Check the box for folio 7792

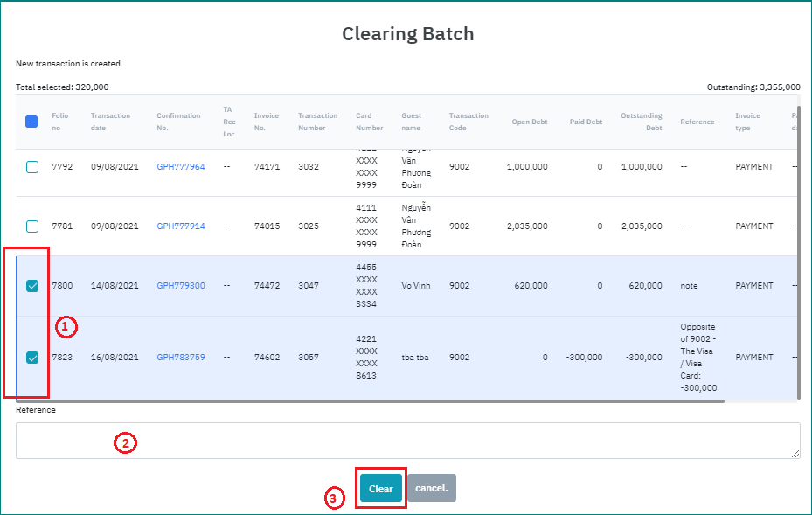point(31,167)
